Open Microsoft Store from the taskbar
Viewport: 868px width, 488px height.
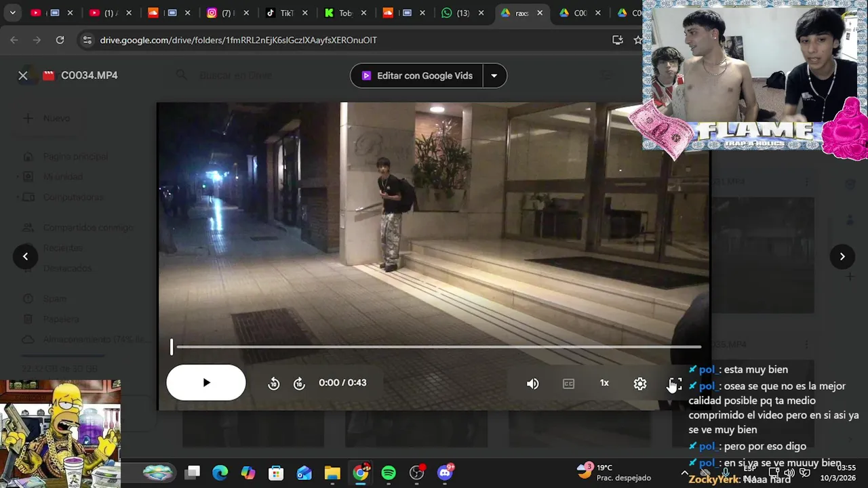click(276, 472)
